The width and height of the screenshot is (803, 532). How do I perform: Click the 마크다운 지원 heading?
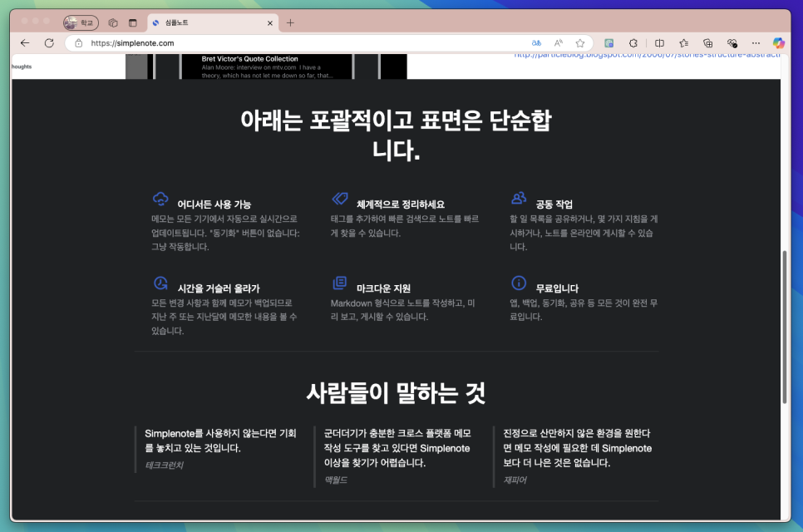383,288
